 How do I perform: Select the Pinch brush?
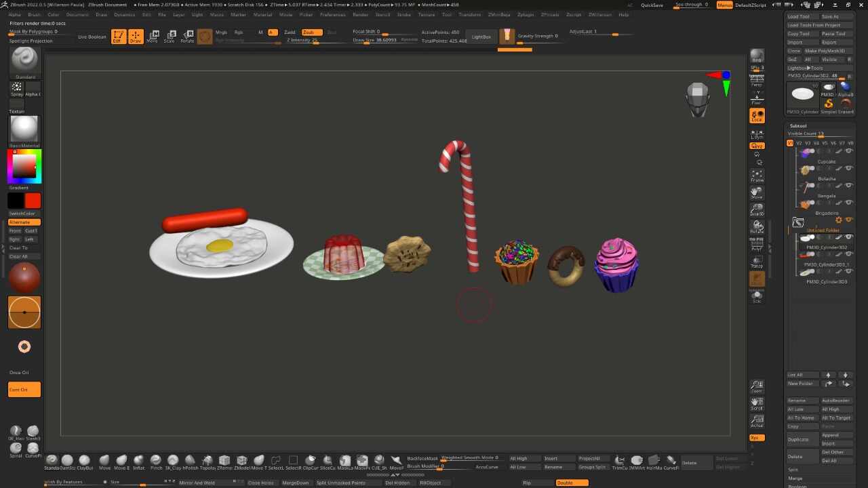click(156, 462)
